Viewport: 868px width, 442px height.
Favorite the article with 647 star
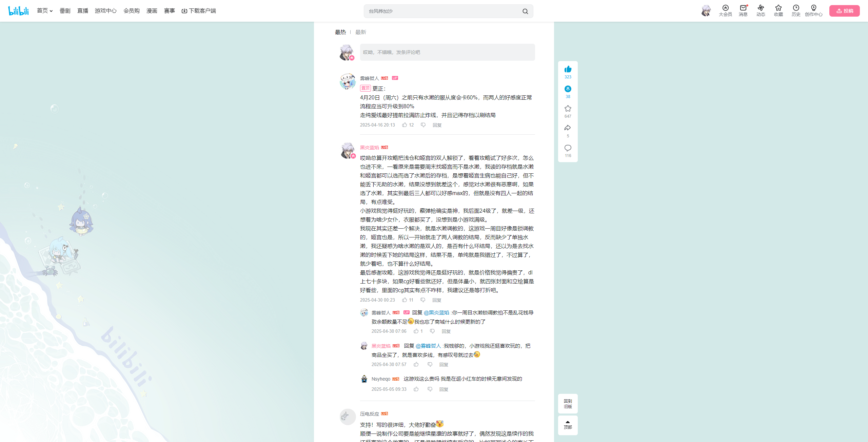pos(568,111)
